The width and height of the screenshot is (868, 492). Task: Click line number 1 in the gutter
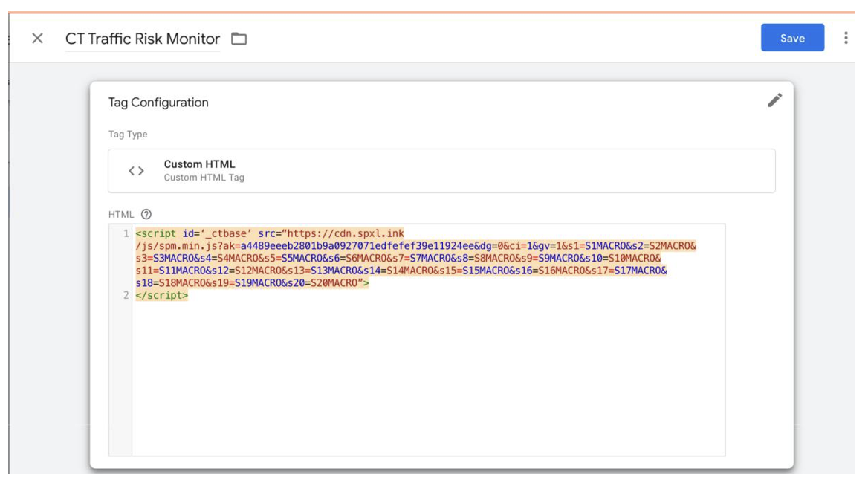click(x=126, y=233)
